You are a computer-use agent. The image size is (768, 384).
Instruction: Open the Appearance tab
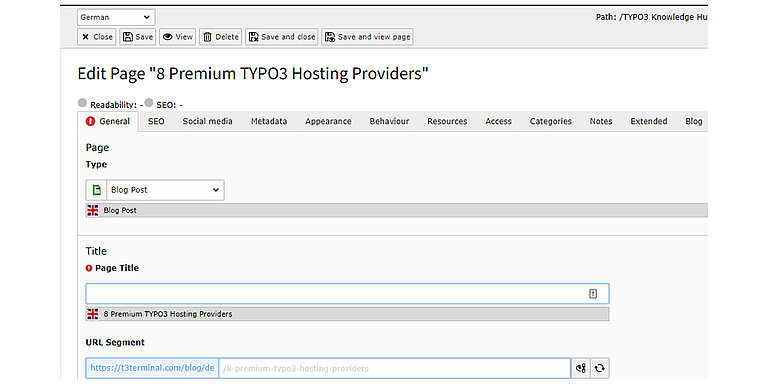328,121
